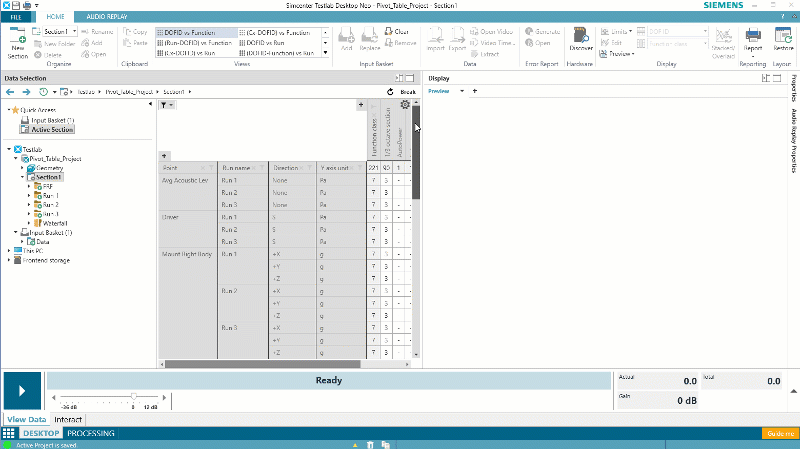Click the New Section icon
800x449 pixels.
tap(18, 39)
